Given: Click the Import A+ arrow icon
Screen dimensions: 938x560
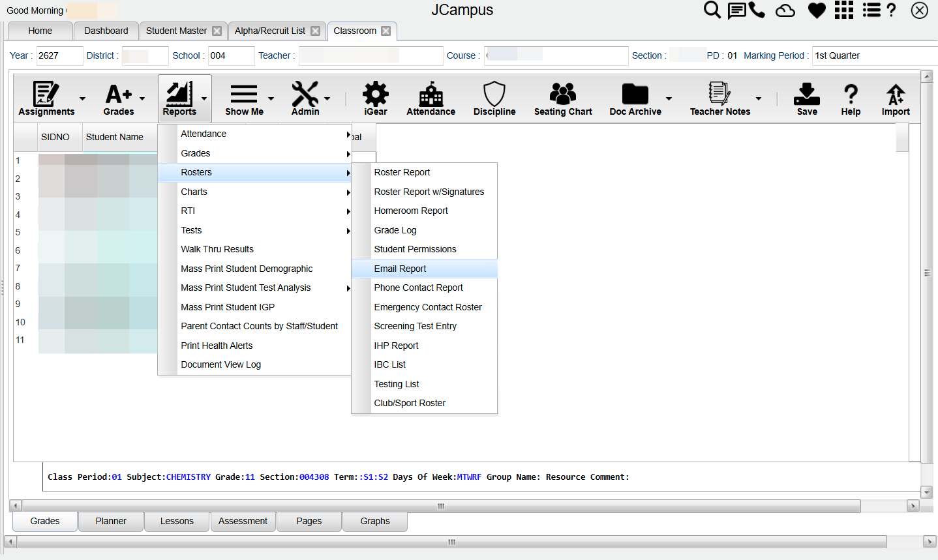Looking at the screenshot, I should 896,95.
